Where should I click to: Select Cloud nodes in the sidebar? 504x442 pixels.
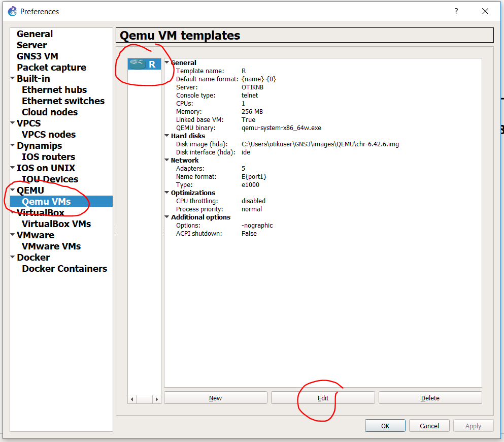(x=50, y=112)
